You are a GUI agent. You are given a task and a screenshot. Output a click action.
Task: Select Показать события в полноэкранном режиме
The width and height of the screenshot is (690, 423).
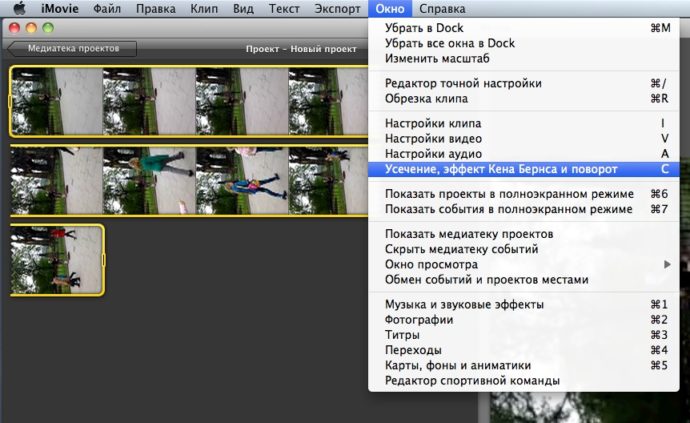pos(524,209)
